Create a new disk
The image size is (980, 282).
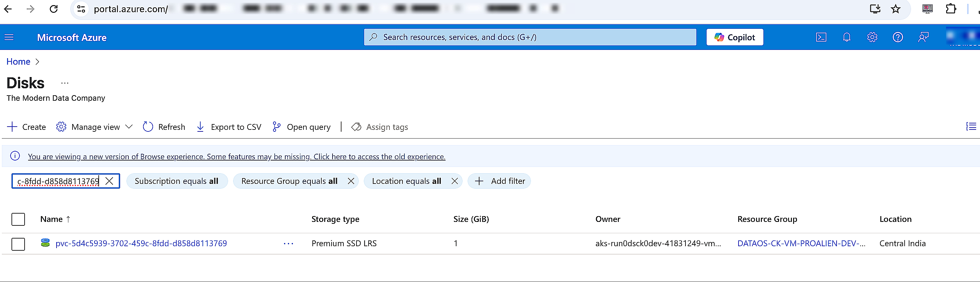tap(26, 127)
